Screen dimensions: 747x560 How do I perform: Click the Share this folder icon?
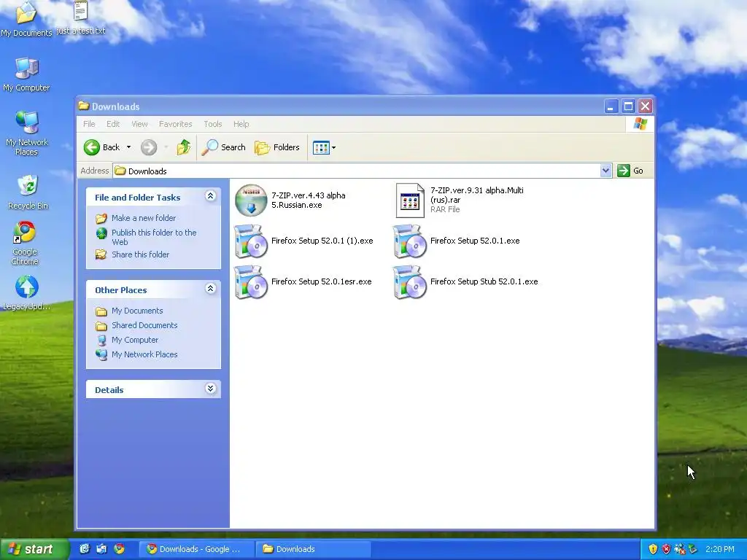pos(101,254)
